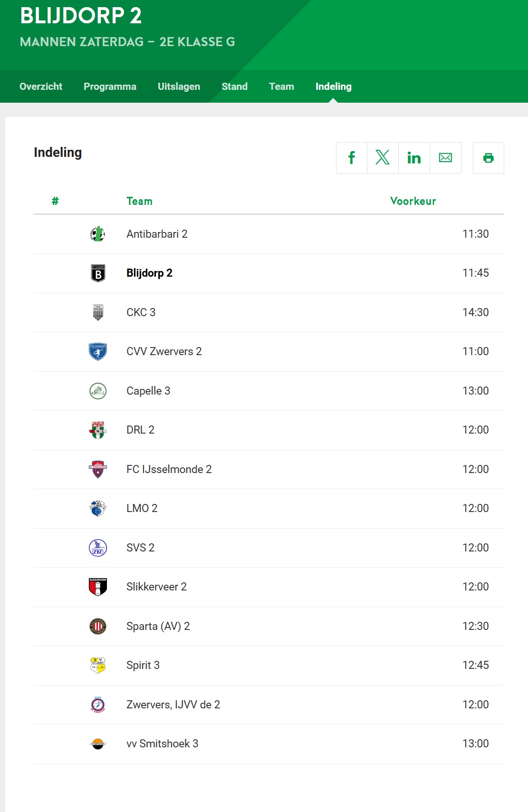Image resolution: width=528 pixels, height=812 pixels.
Task: Select the Team tab
Action: tap(281, 87)
